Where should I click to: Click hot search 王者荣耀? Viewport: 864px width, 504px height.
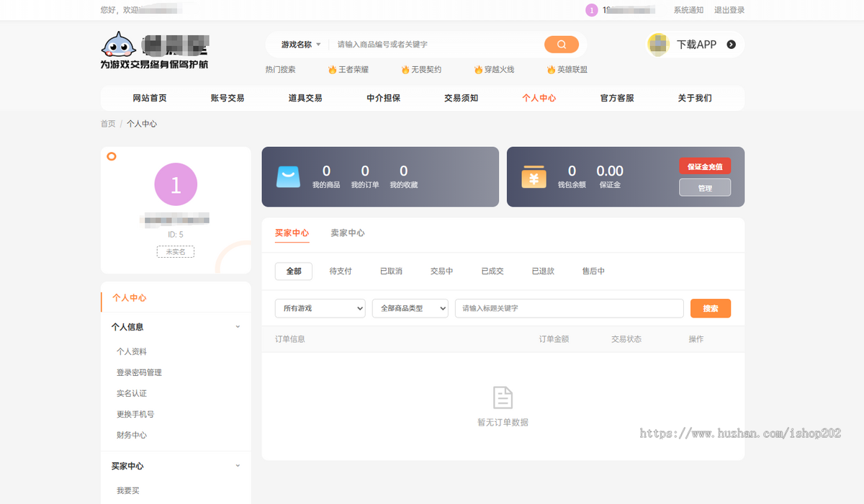point(354,70)
